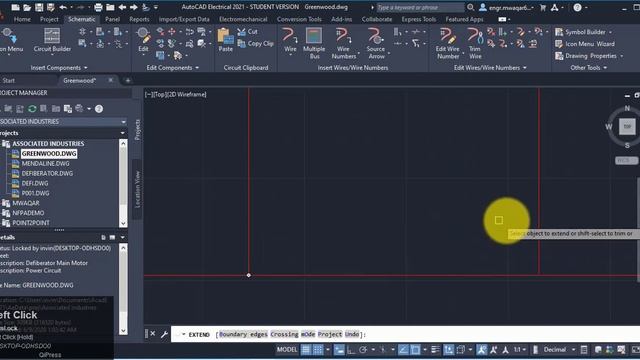Expand Edit Components panel
The height and width of the screenshot is (360, 640).
[x=173, y=68]
